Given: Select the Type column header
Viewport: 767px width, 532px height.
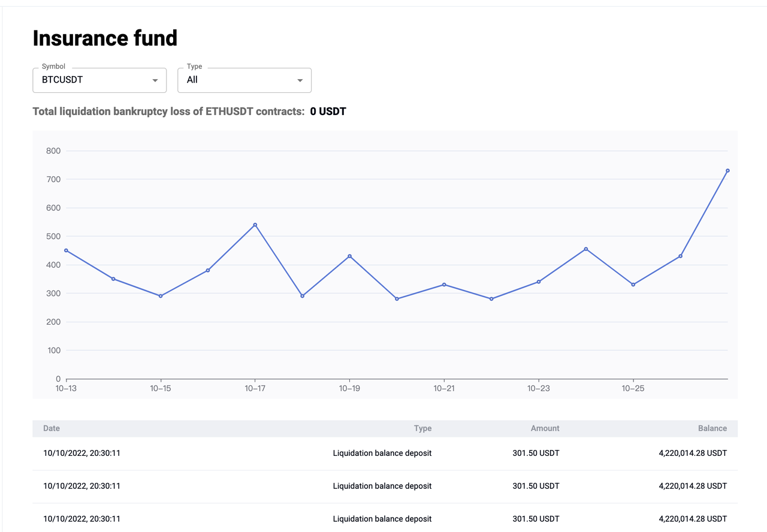Looking at the screenshot, I should click(x=422, y=428).
